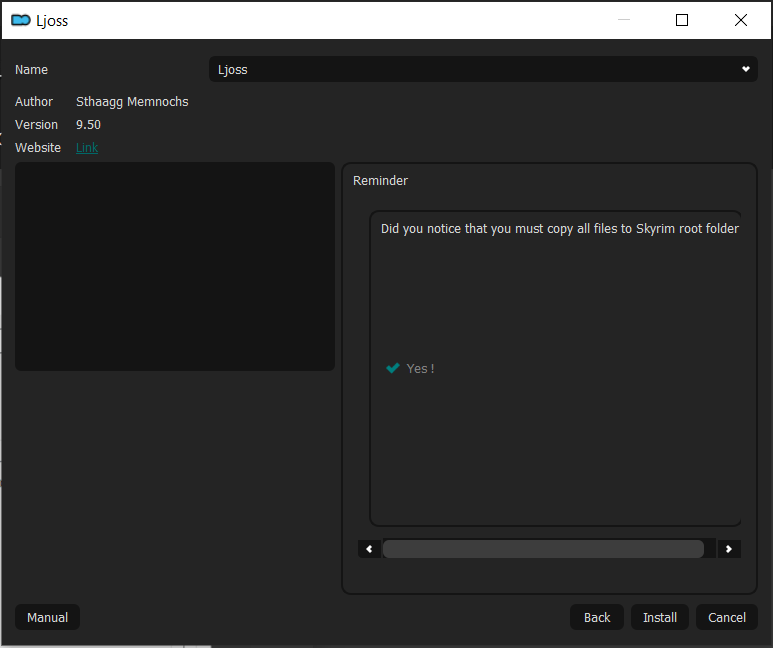Click the version value '9.50'
The height and width of the screenshot is (648, 773).
[88, 125]
